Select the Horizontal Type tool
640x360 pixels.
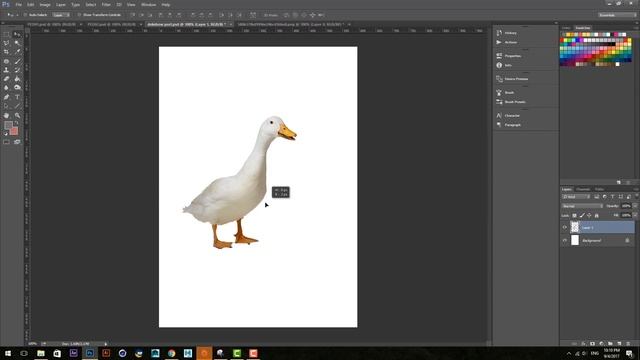tap(17, 97)
